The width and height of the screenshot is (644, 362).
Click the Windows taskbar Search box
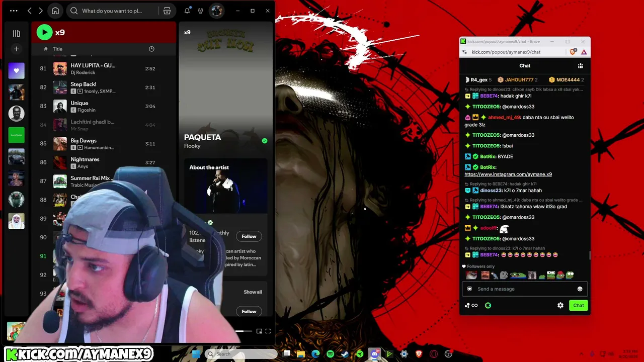242,354
